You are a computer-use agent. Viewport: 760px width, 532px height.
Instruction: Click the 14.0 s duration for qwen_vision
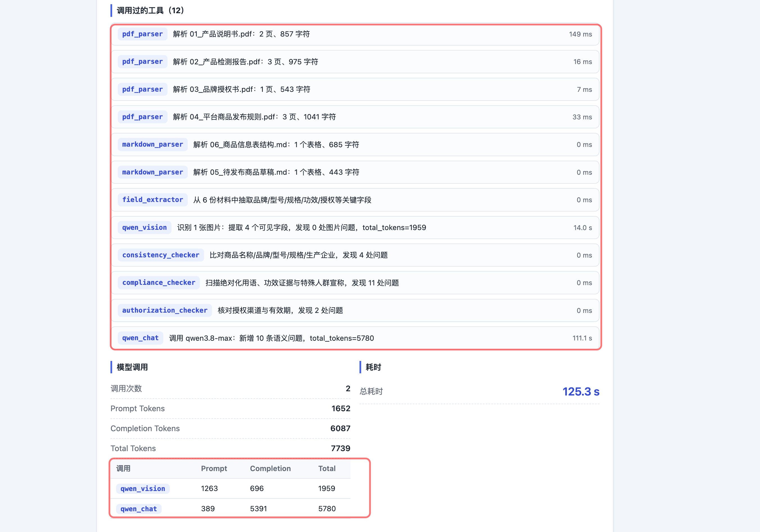(583, 228)
